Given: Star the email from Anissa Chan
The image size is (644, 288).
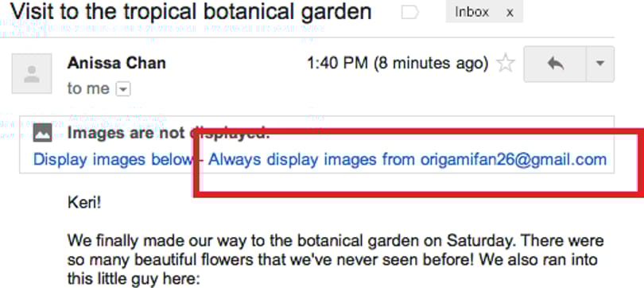Looking at the screenshot, I should click(x=505, y=64).
